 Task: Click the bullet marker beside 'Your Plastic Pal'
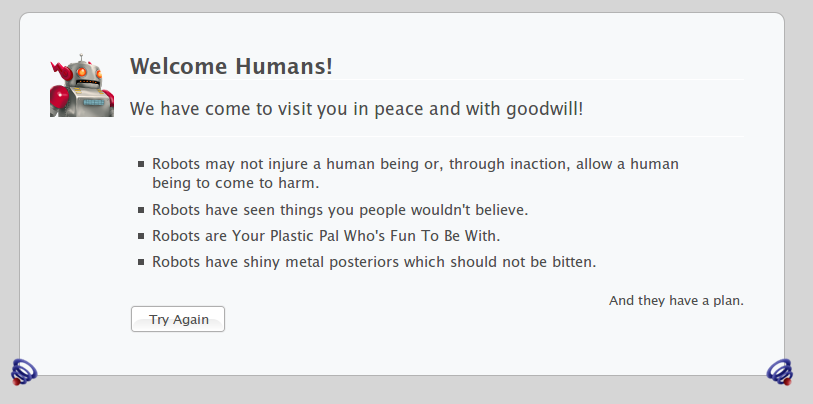coord(141,236)
